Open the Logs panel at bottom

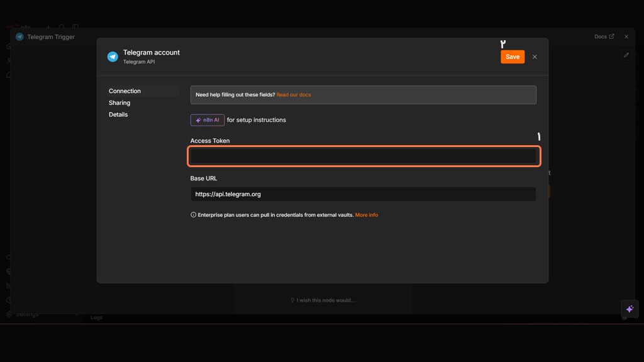[x=96, y=317]
